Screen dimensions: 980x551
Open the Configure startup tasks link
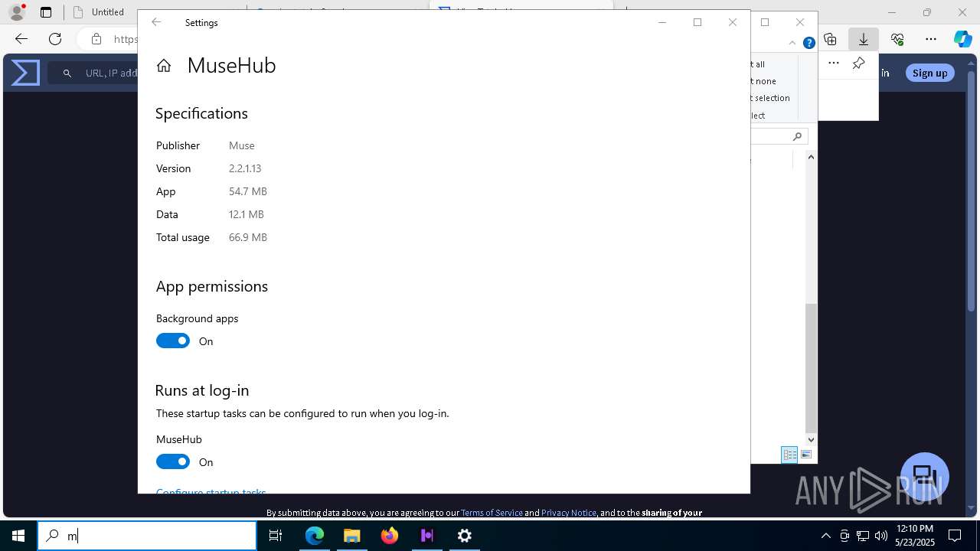tap(211, 491)
